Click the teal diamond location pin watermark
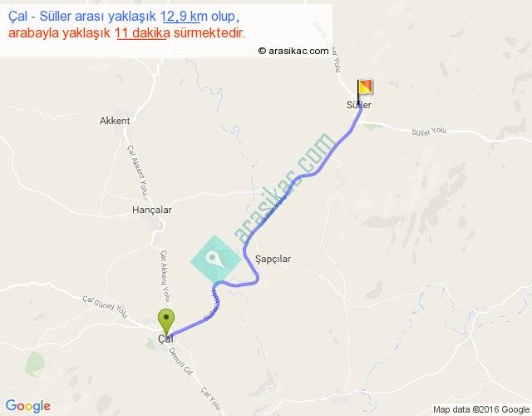This screenshot has width=532, height=416. (x=215, y=260)
